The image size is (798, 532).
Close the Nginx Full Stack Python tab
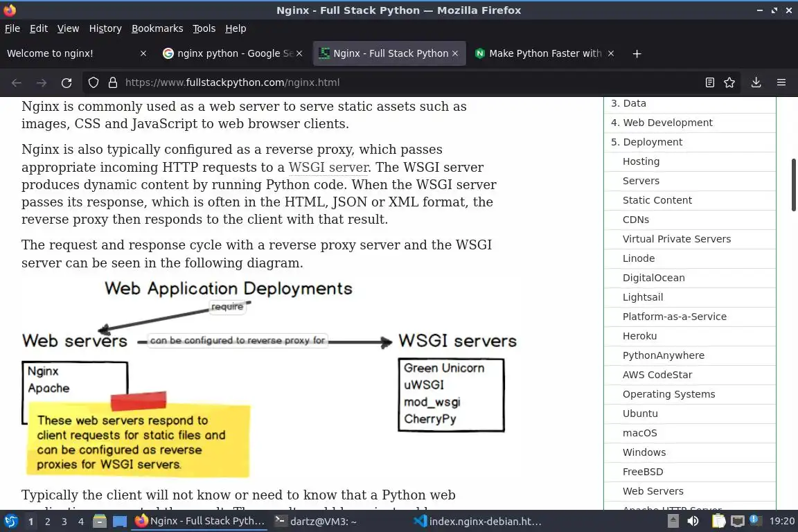coord(455,53)
